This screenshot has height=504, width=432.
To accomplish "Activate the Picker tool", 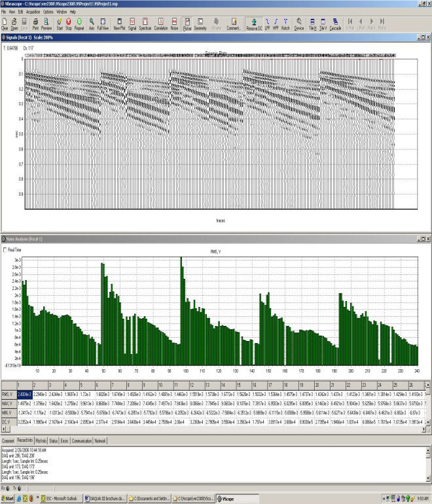I will pyautogui.click(x=187, y=24).
